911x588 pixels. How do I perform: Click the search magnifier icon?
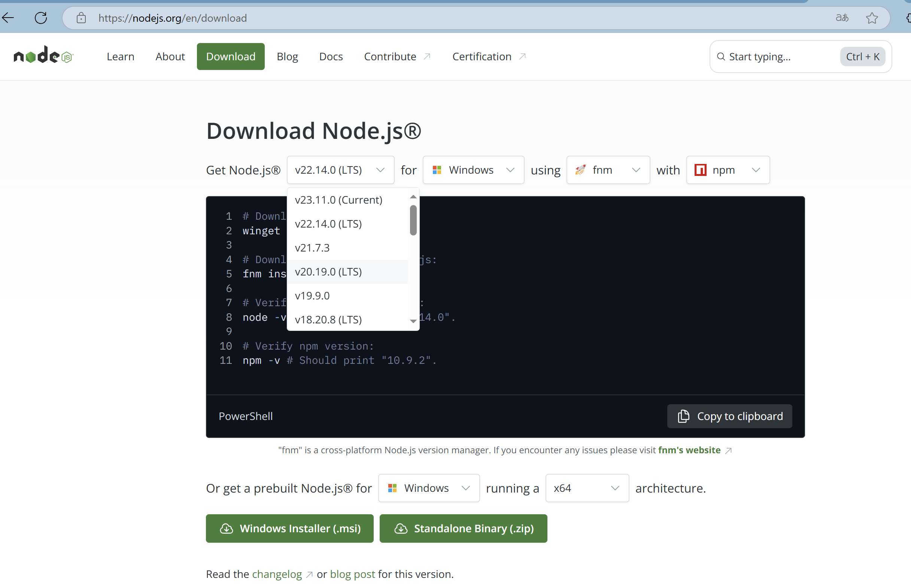pyautogui.click(x=721, y=57)
